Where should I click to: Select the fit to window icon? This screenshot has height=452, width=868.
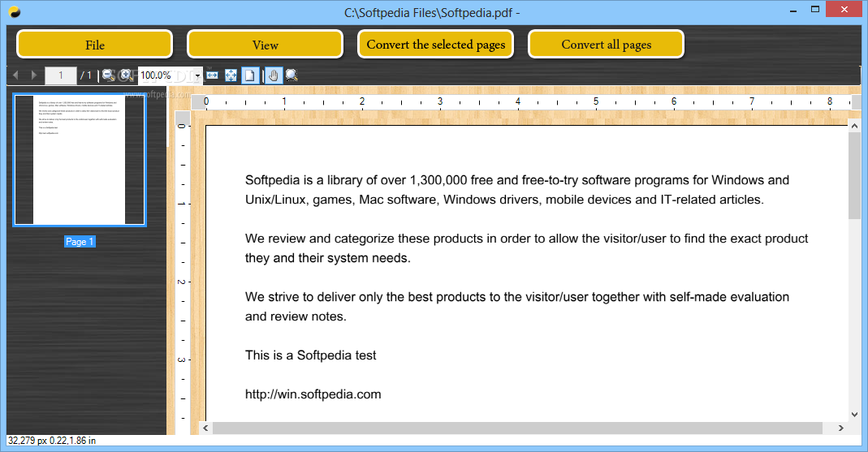point(231,75)
